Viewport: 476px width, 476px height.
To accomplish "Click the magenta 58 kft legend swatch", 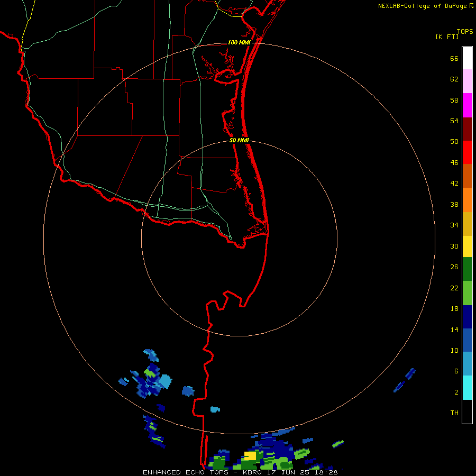I will pos(467,105).
